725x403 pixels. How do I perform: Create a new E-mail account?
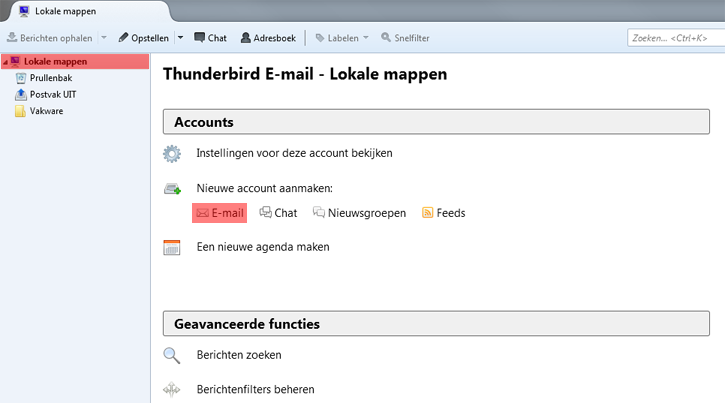tap(220, 213)
